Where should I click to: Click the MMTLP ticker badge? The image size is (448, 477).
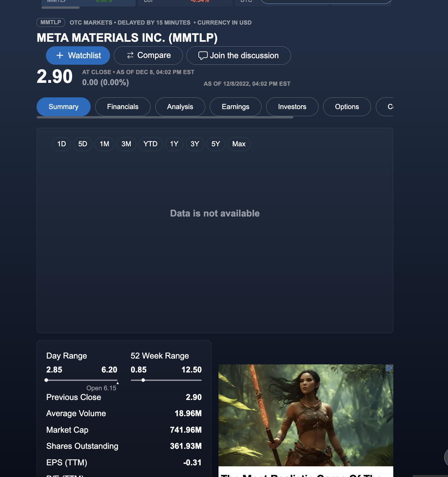pyautogui.click(x=51, y=22)
